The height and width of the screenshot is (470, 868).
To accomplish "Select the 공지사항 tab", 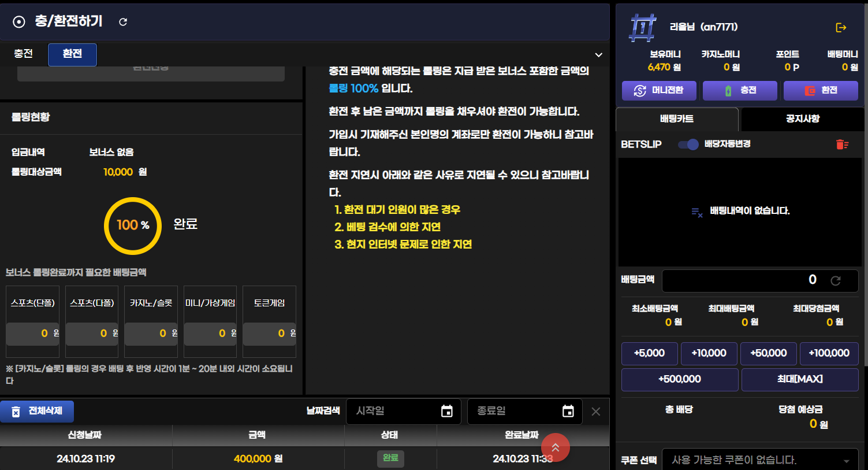I will [x=802, y=119].
